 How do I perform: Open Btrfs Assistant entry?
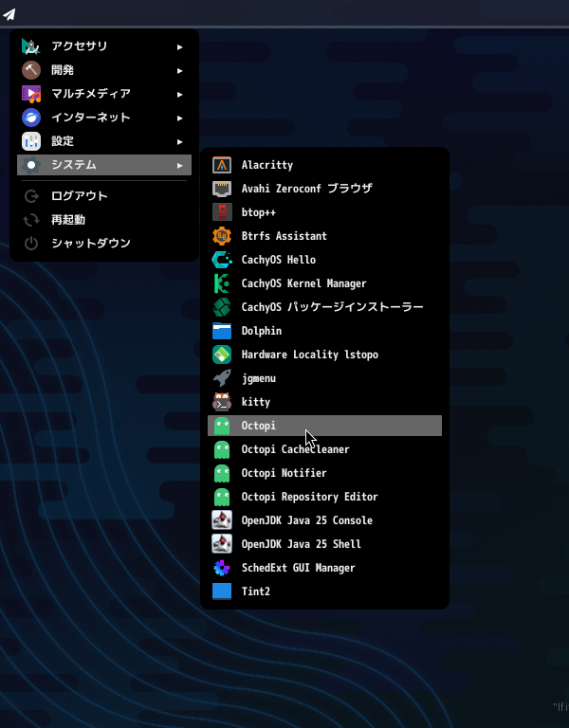[324, 236]
